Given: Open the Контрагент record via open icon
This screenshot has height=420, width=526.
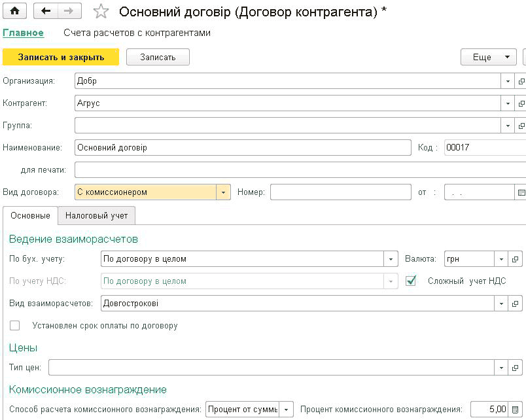Looking at the screenshot, I should tap(521, 103).
